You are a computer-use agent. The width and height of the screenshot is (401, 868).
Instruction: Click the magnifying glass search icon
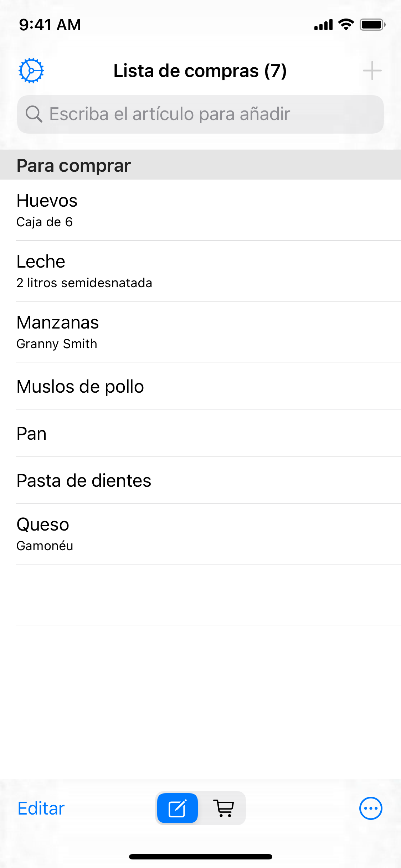(34, 114)
